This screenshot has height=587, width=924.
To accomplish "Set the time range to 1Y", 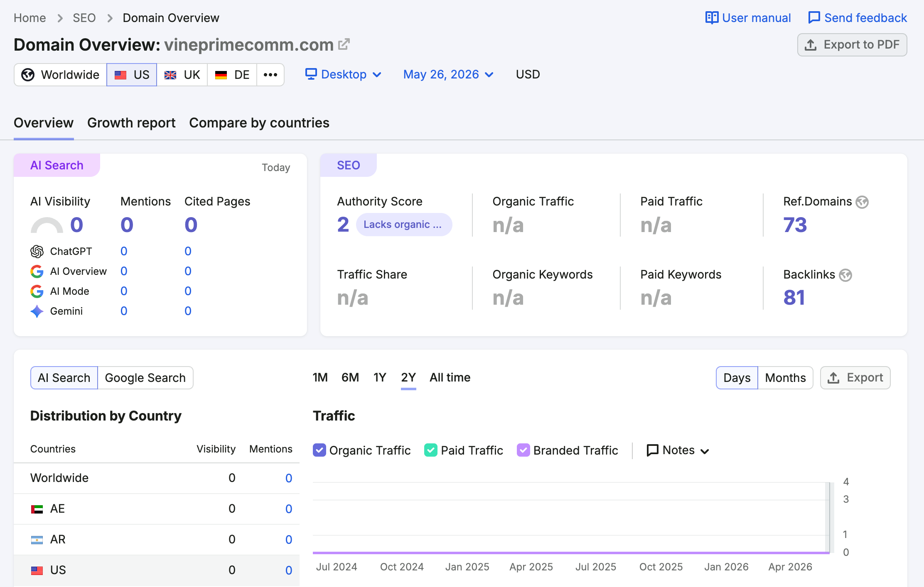I will pyautogui.click(x=380, y=377).
